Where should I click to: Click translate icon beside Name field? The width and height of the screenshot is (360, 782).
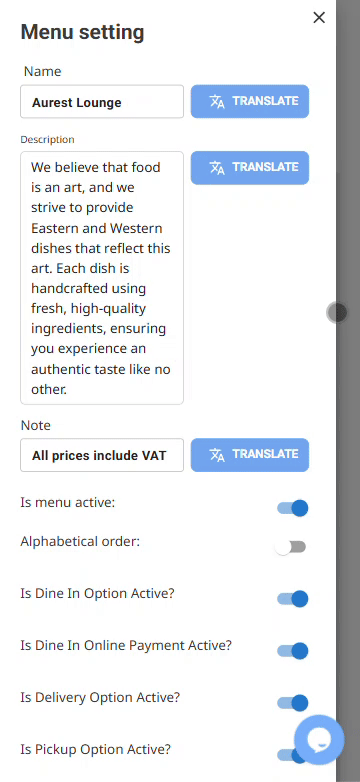point(217,101)
